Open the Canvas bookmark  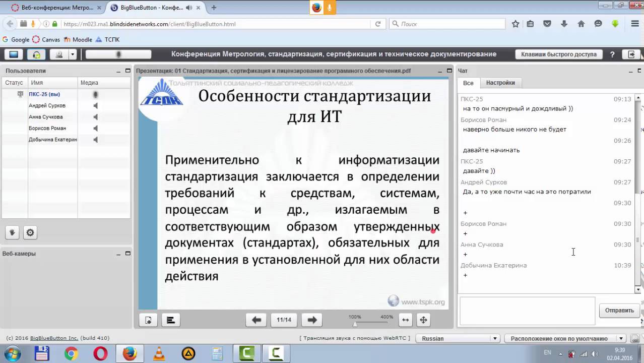46,39
